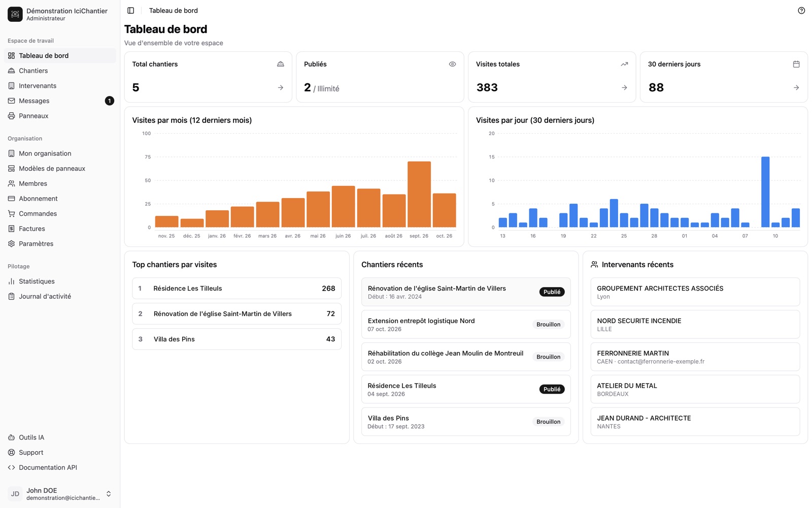This screenshot has height=508, width=812.
Task: Select Tableau de bord in sidebar
Action: [60, 55]
